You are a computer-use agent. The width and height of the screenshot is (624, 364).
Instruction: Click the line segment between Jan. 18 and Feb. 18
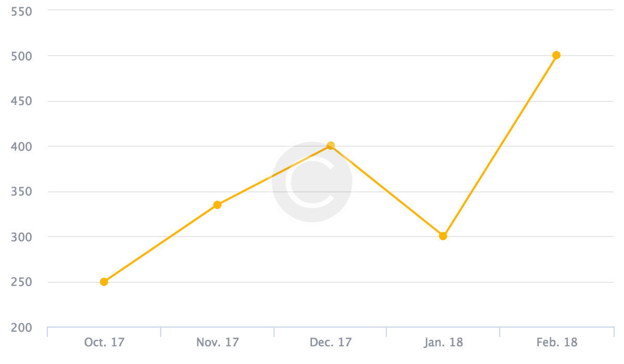click(x=499, y=146)
